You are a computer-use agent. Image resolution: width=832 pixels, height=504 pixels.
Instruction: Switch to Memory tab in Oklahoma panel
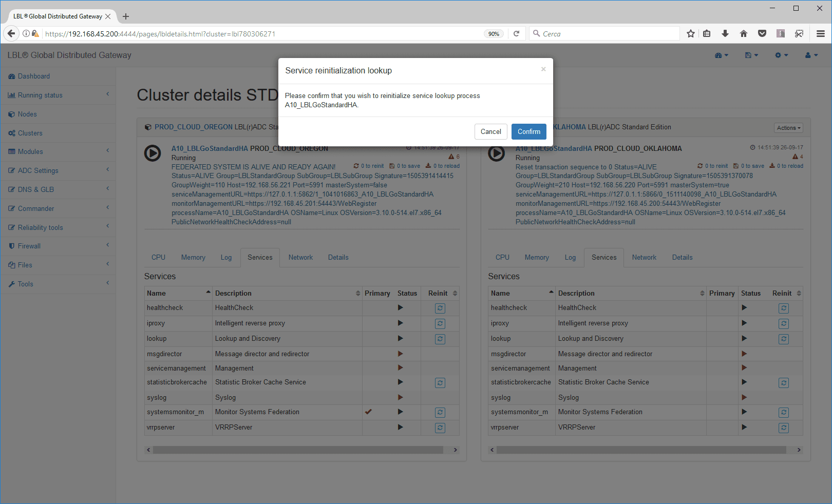537,258
